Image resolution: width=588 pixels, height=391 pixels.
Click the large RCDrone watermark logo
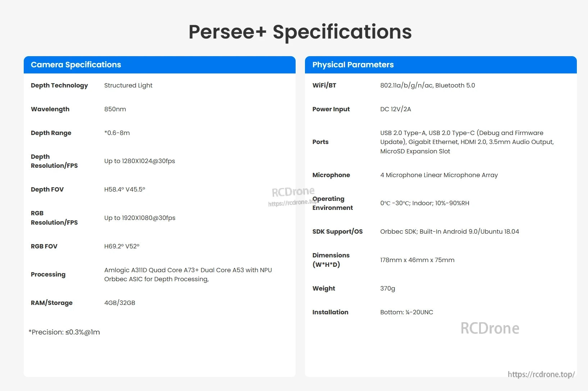[x=490, y=328]
